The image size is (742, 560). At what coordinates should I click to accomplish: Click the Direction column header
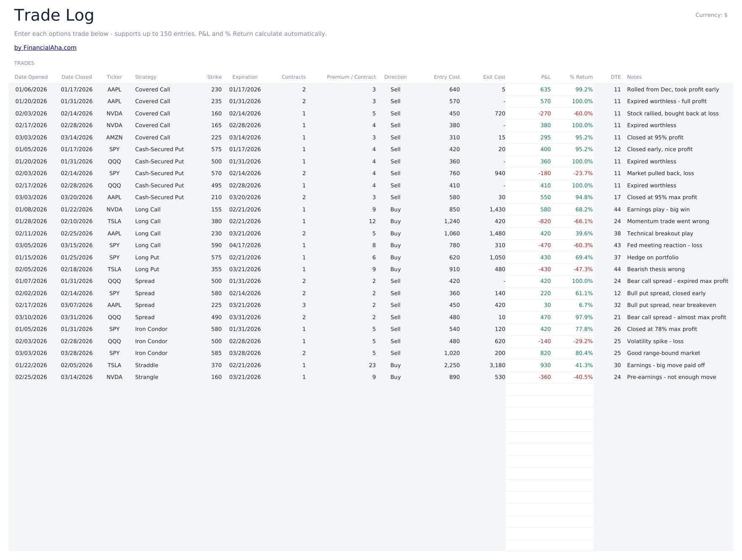click(395, 77)
